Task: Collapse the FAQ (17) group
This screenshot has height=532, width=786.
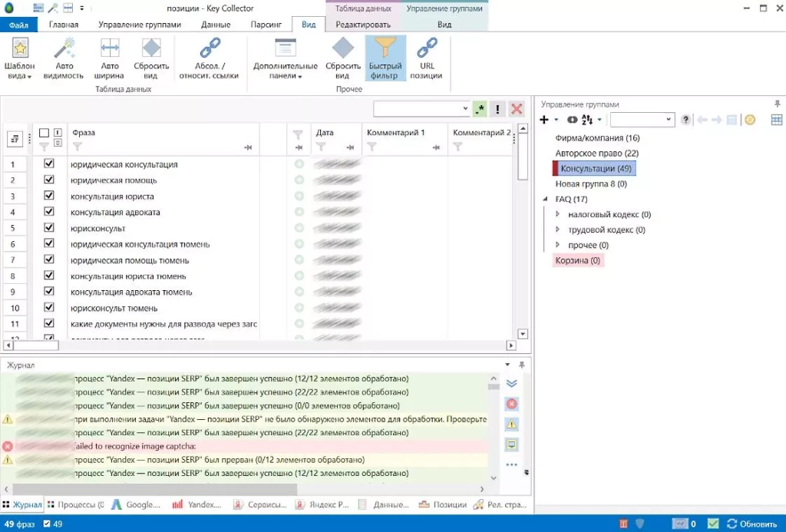Action: pyautogui.click(x=546, y=199)
